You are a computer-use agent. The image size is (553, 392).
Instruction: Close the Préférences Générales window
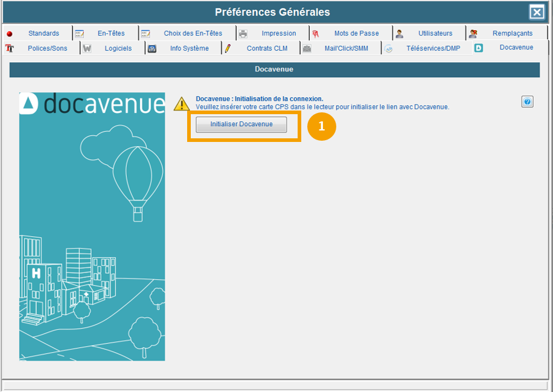coord(536,12)
